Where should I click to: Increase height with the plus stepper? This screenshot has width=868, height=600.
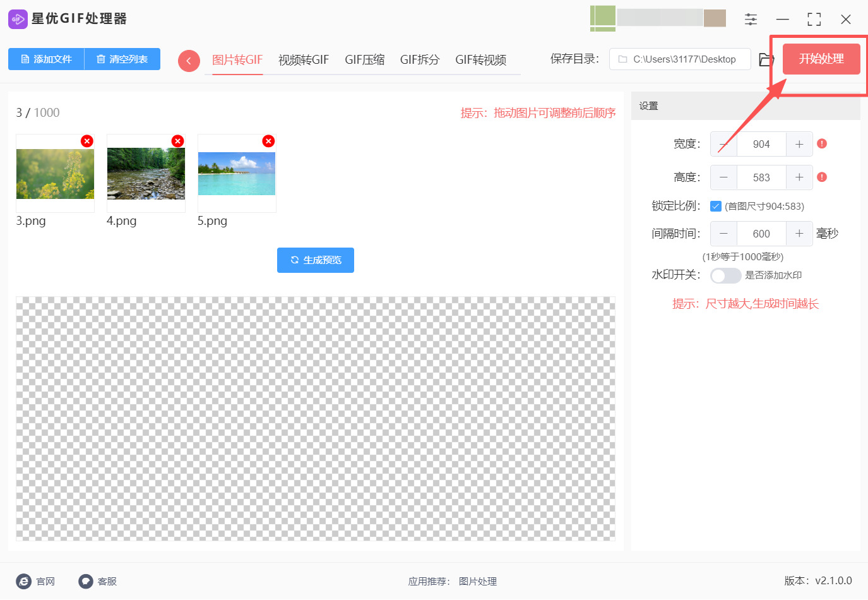click(x=799, y=177)
